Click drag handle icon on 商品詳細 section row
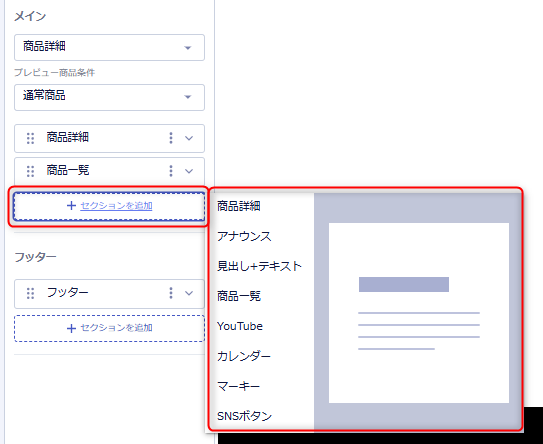Viewport: 543px width, 444px height. point(30,138)
